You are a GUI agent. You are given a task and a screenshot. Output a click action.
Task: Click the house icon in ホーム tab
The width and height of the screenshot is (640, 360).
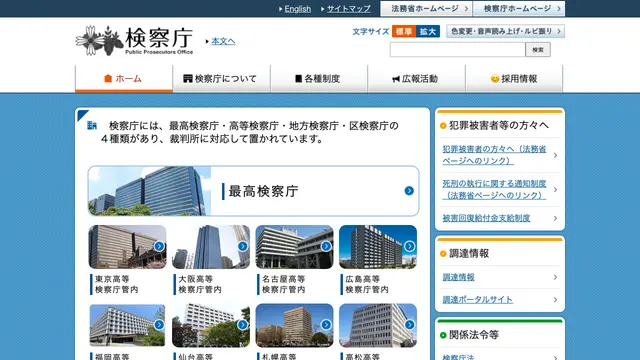tap(108, 78)
